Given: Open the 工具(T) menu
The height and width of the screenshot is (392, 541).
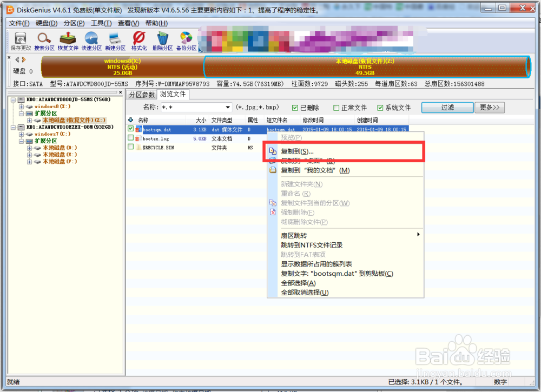Looking at the screenshot, I should (101, 23).
